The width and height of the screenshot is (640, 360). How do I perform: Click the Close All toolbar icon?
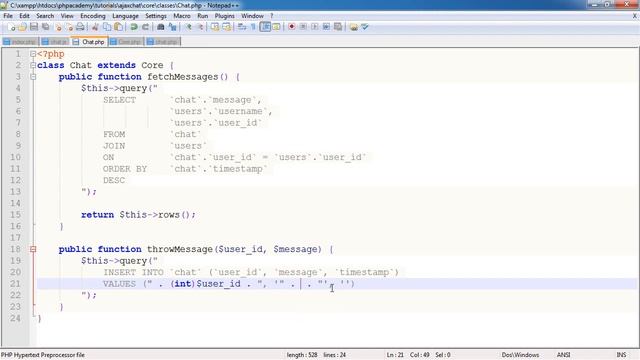click(69, 27)
